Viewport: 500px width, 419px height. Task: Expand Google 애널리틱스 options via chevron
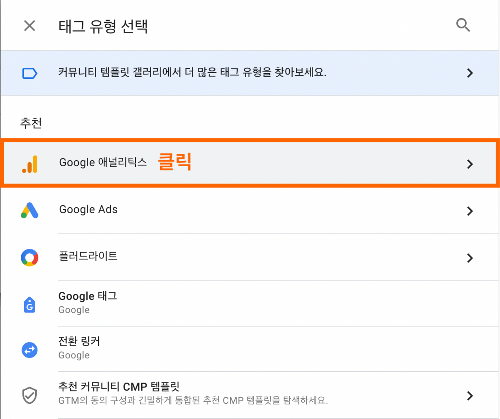point(470,164)
